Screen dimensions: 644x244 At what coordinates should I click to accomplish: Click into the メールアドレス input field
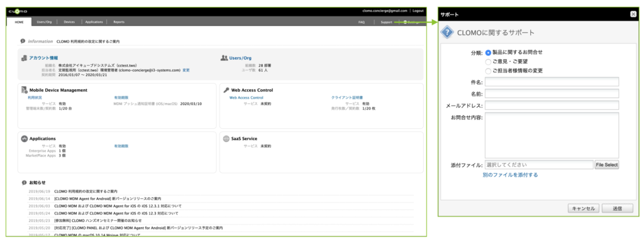(x=552, y=106)
